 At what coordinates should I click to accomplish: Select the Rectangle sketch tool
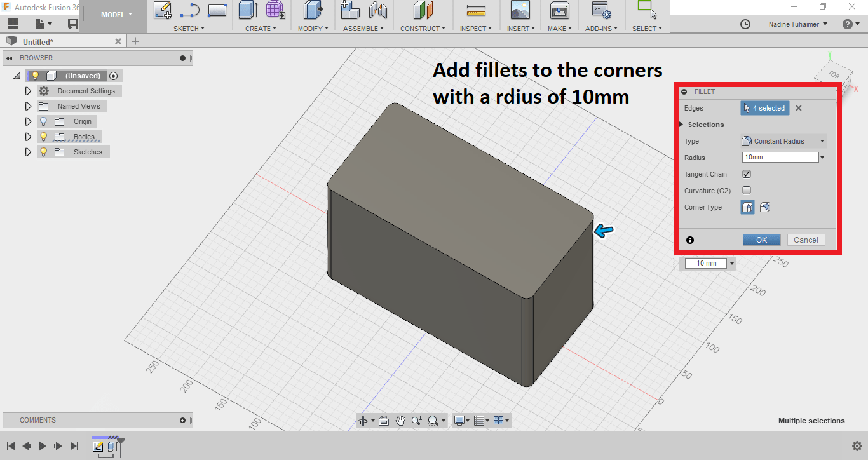(x=217, y=11)
